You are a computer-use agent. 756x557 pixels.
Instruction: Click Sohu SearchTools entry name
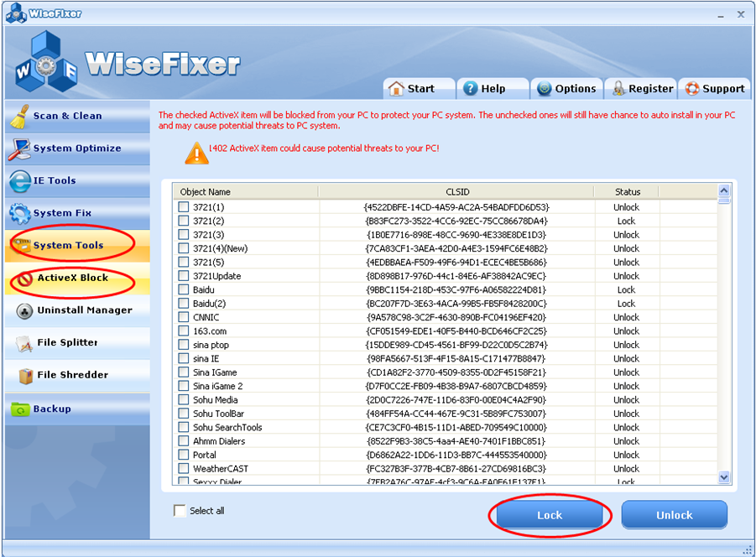(x=227, y=427)
